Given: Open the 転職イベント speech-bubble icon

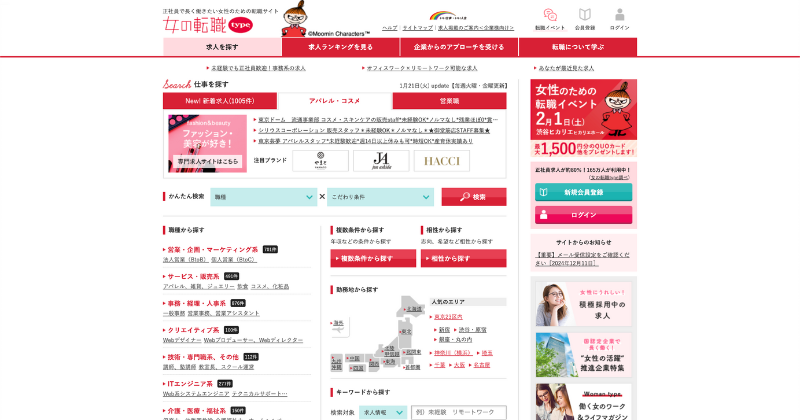Looking at the screenshot, I should click(x=549, y=15).
